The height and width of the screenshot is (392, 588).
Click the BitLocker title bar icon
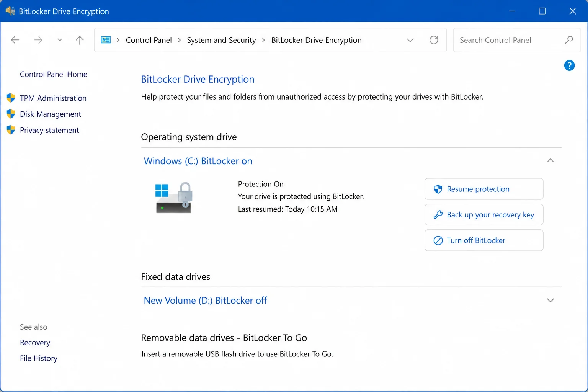tap(10, 11)
